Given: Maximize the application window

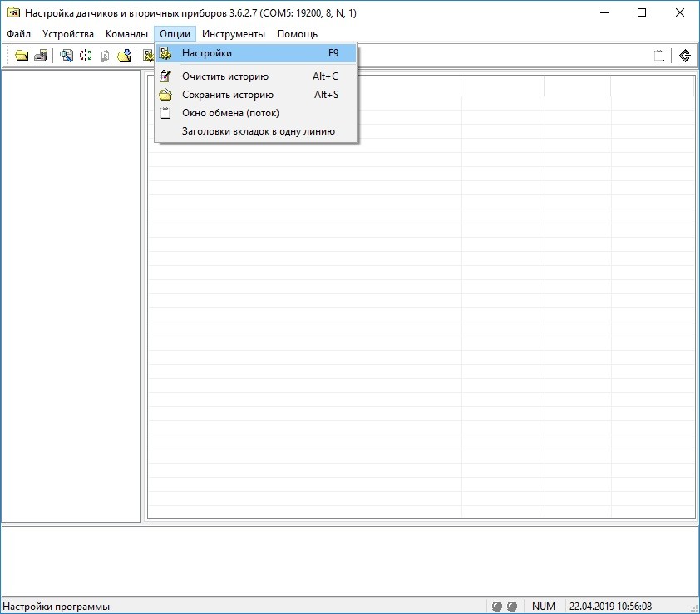Looking at the screenshot, I should click(642, 12).
